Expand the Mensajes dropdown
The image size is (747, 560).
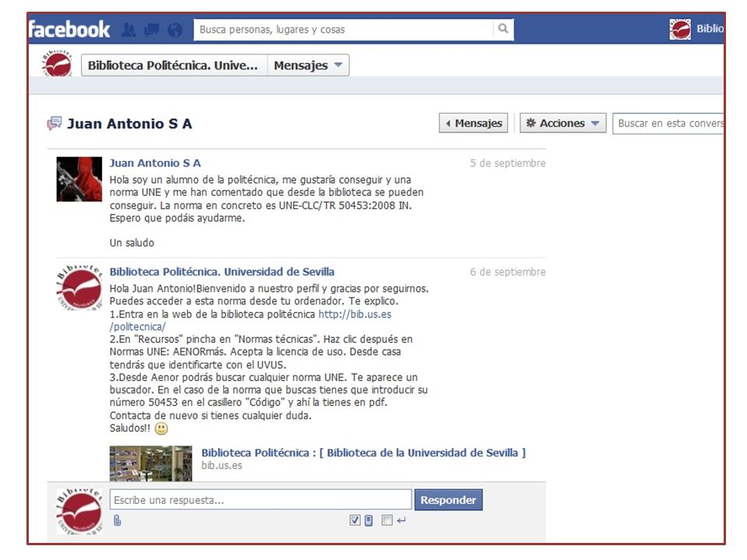308,65
